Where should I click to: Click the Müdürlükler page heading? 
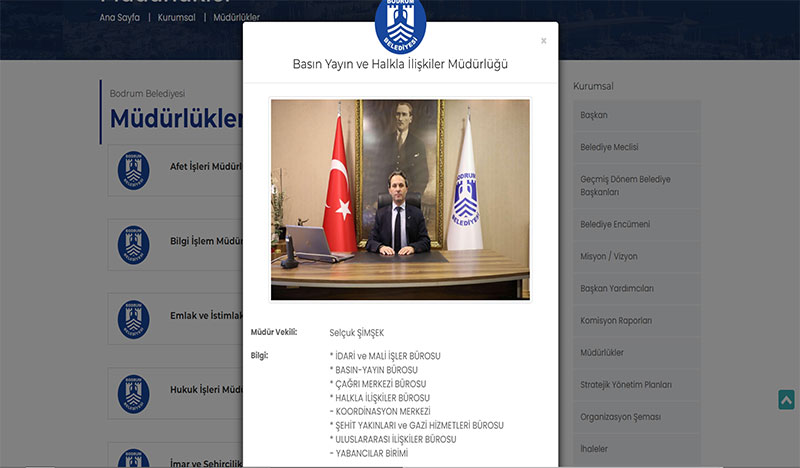pos(176,119)
